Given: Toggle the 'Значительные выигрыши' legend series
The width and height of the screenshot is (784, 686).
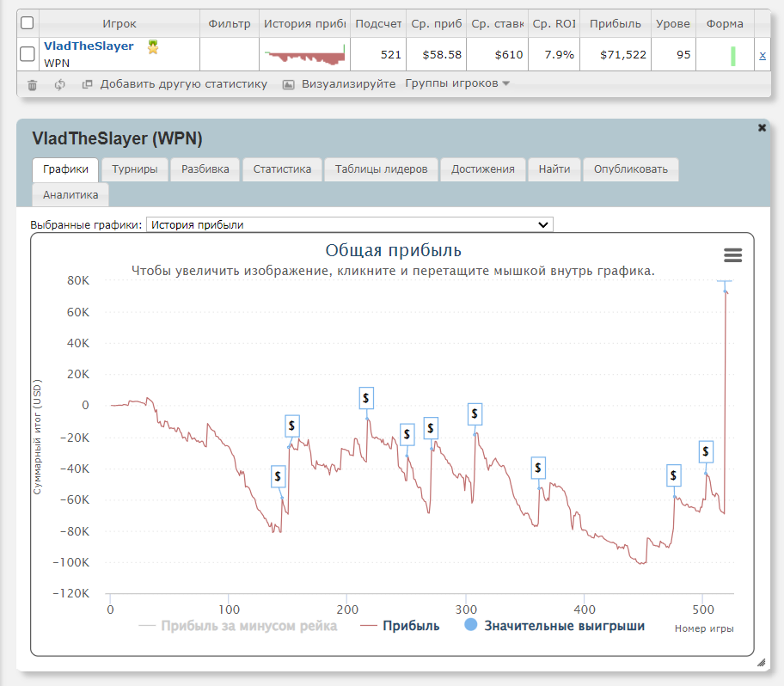Looking at the screenshot, I should pos(554,626).
